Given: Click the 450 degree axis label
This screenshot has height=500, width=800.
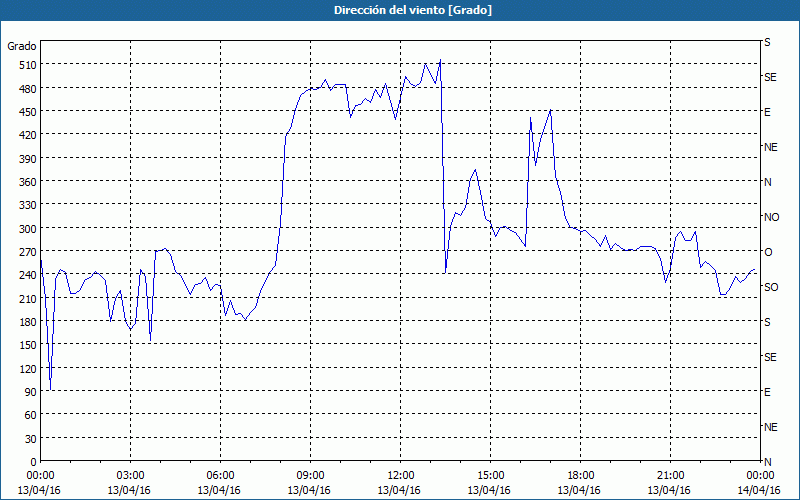Looking at the screenshot, I should [28, 112].
